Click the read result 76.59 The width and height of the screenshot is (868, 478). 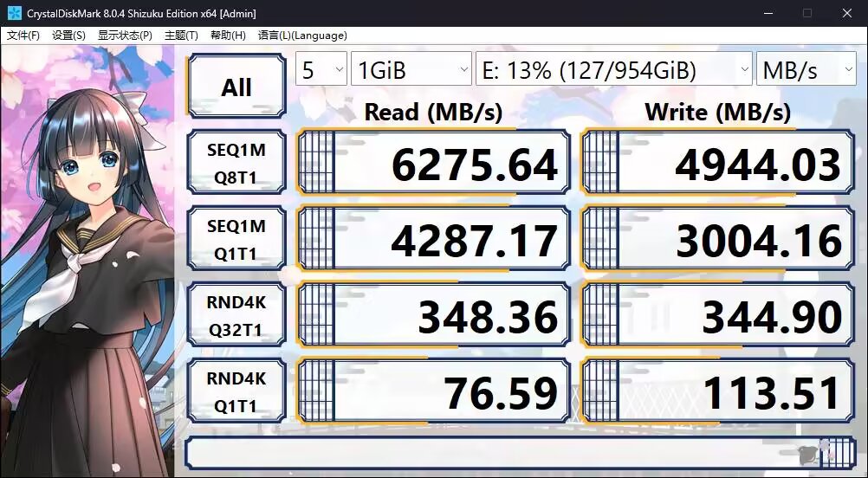[433, 391]
